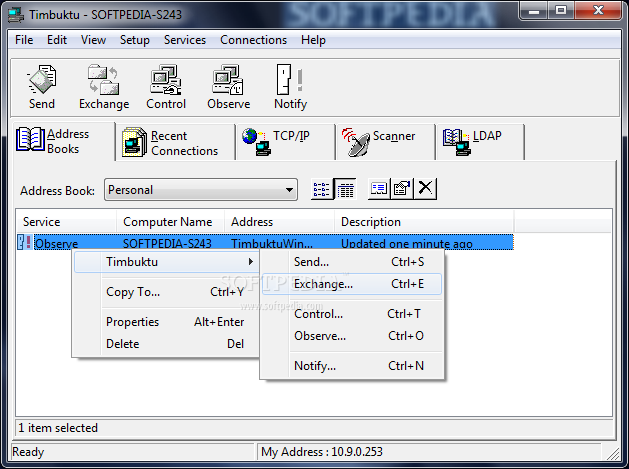Open the View menu
Image resolution: width=629 pixels, height=469 pixels.
click(93, 40)
